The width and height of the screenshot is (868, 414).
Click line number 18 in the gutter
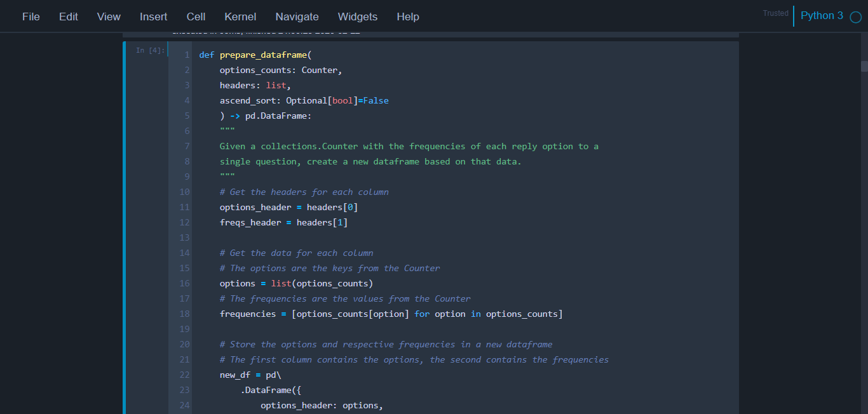[184, 314]
